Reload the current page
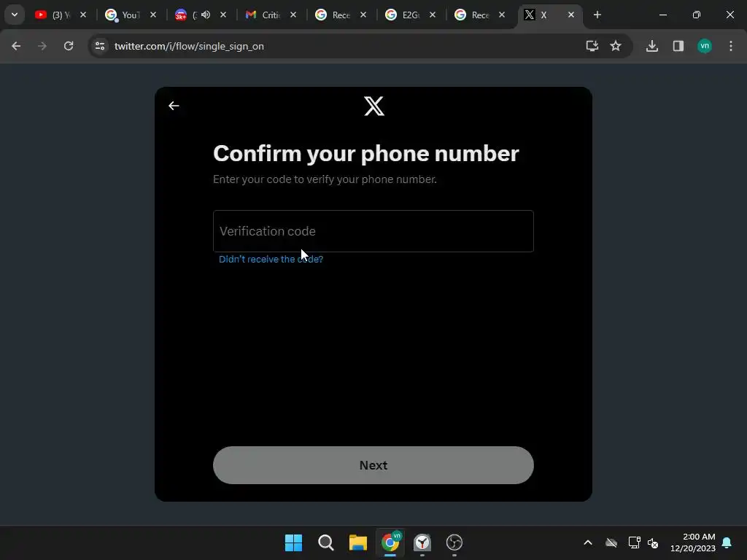Viewport: 747px width, 560px height. [69, 46]
